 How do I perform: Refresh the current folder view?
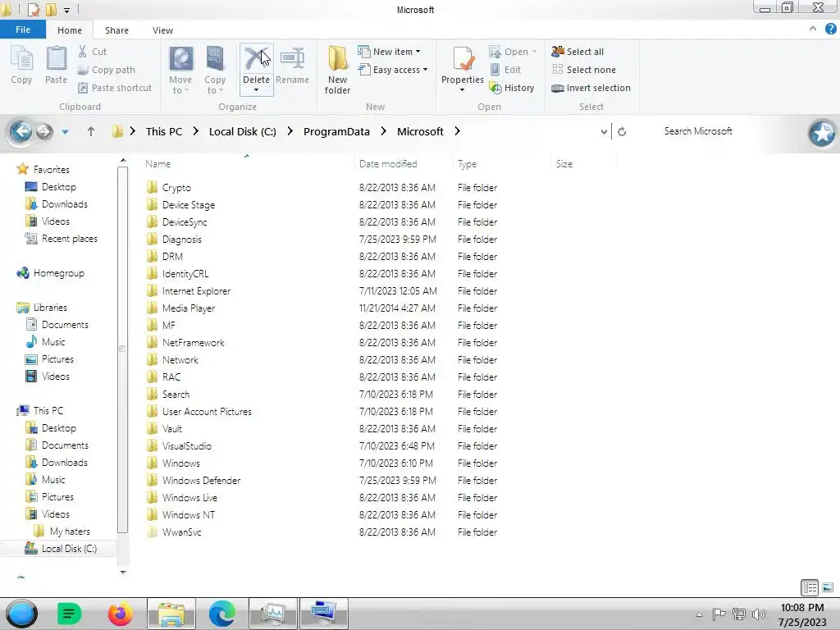(622, 131)
